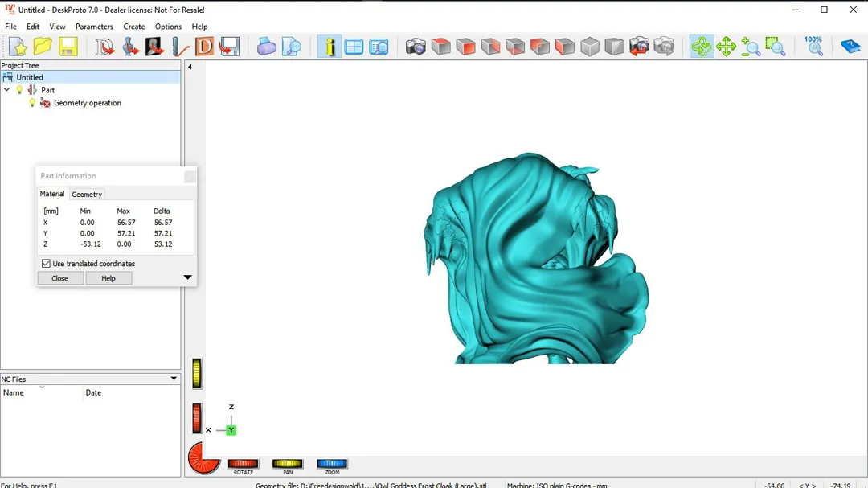Select the Top view cube (red top face)

click(x=440, y=47)
